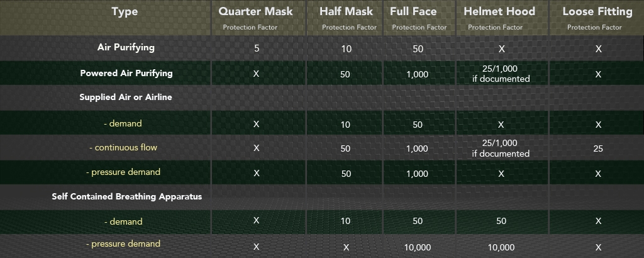The height and width of the screenshot is (258, 644).
Task: Select the Half Mask column header
Action: tap(346, 11)
